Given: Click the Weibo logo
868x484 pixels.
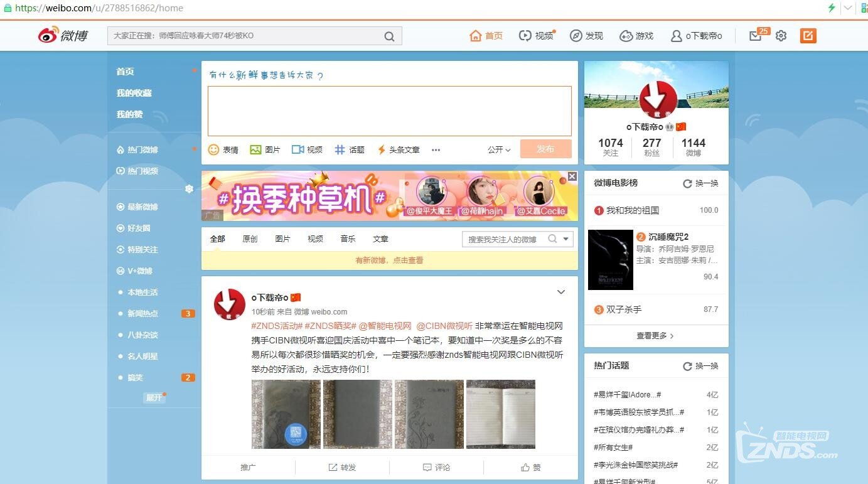Looking at the screenshot, I should click(63, 36).
